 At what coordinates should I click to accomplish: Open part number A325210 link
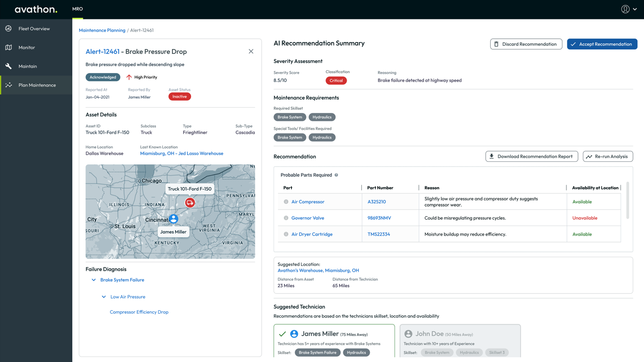[377, 202]
